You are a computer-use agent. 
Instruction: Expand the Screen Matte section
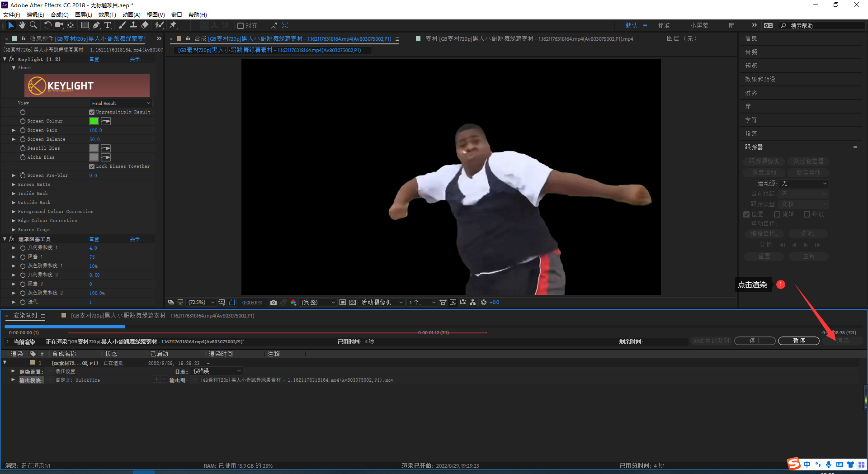pos(14,185)
